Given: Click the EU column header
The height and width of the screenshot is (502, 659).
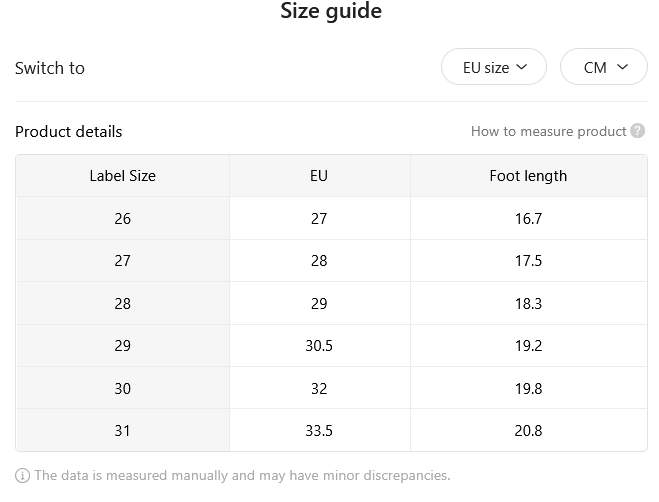Looking at the screenshot, I should point(319,176).
